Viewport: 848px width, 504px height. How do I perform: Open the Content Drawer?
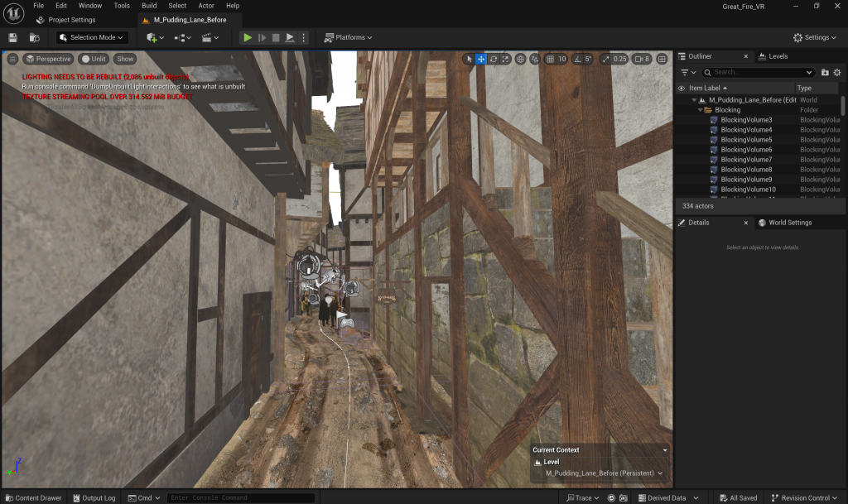[x=33, y=498]
